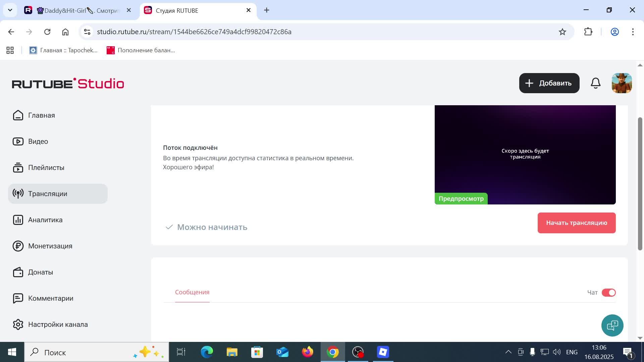Open the notification bell

[595, 83]
